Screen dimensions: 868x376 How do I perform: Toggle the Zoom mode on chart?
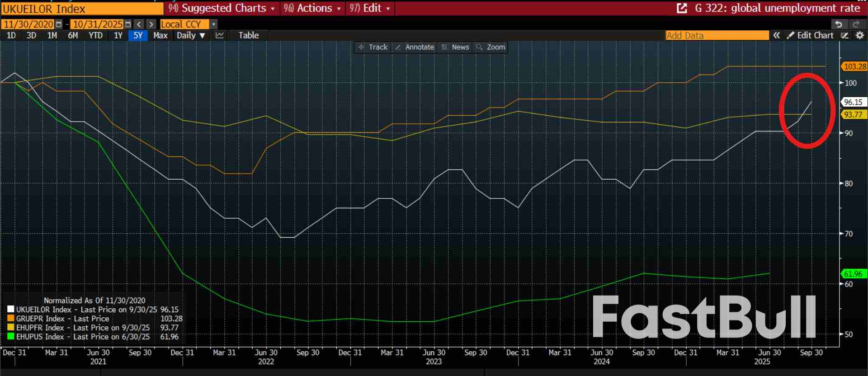pyautogui.click(x=491, y=47)
